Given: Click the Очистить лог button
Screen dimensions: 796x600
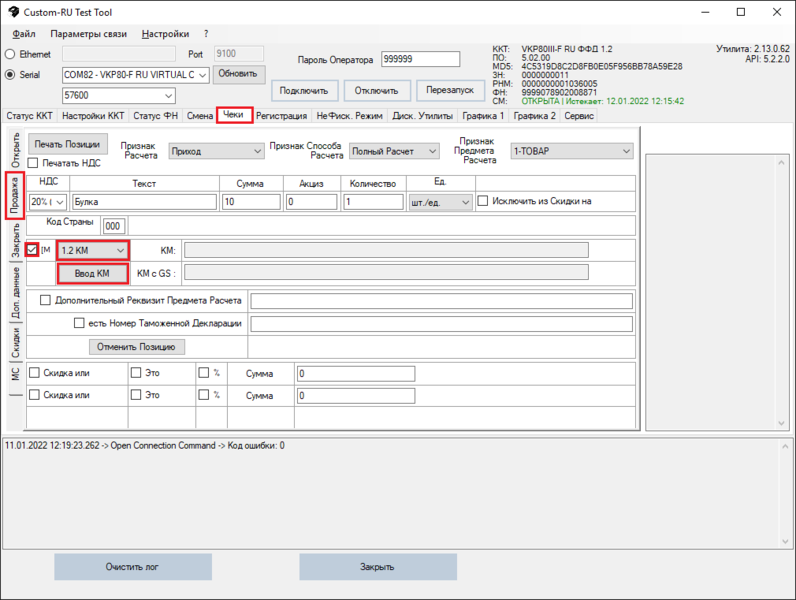Looking at the screenshot, I should [x=132, y=567].
